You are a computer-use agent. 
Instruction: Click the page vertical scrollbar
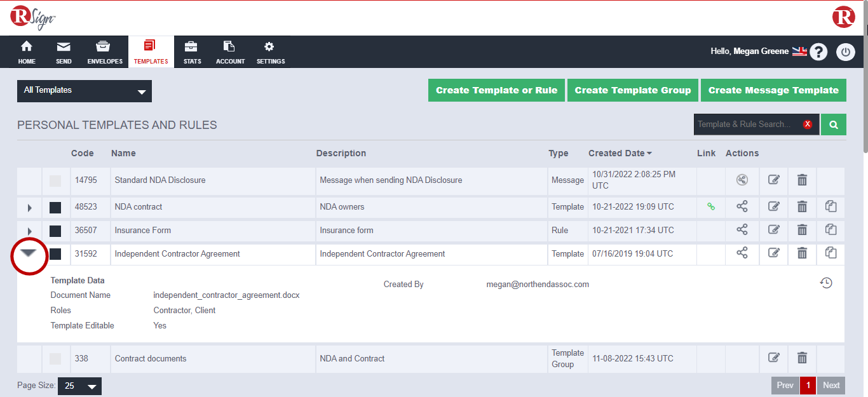864,76
